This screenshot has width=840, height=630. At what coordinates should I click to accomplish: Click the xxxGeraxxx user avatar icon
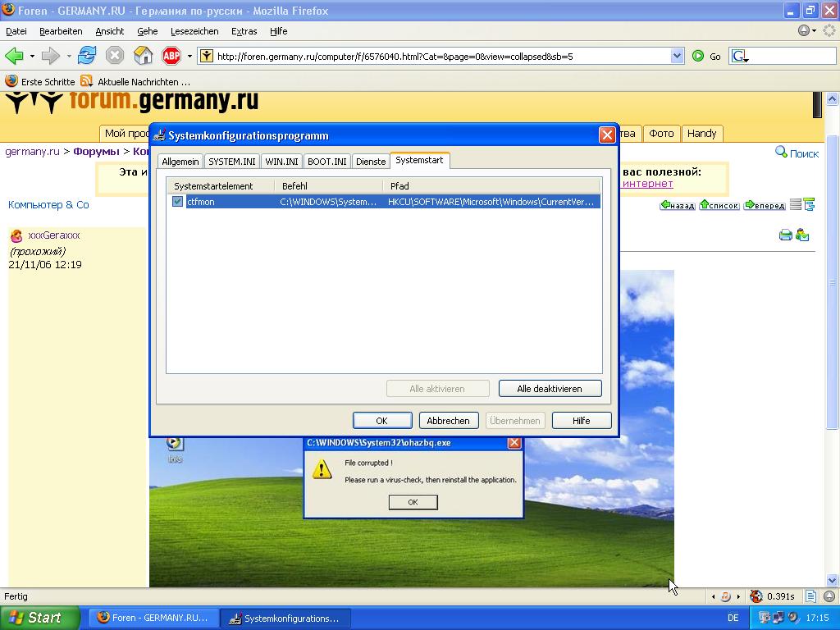(16, 235)
